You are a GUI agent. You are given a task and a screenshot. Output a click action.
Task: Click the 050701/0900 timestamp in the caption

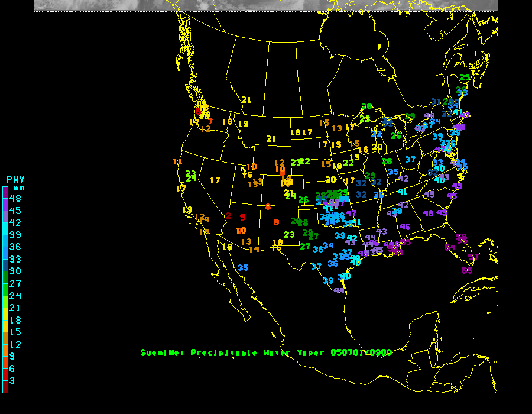click(361, 353)
